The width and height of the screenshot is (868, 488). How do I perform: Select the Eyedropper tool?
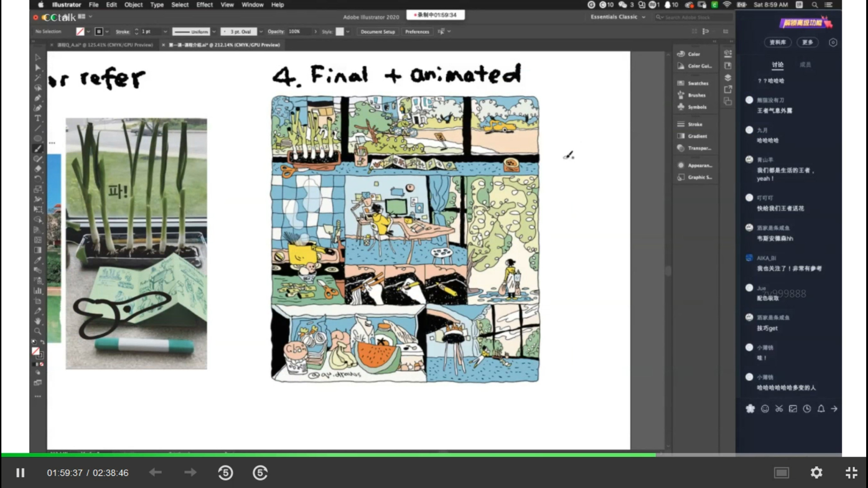tap(38, 260)
